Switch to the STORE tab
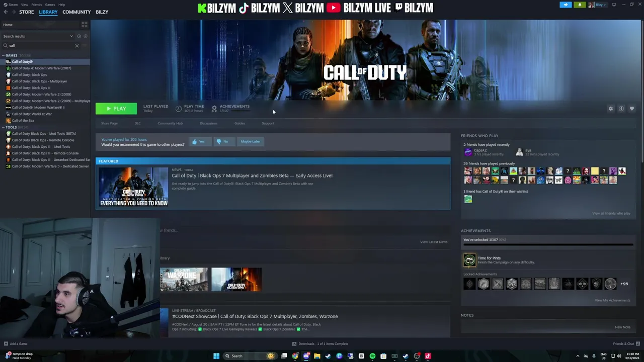Screen dimensions: 644x362 coord(26,12)
